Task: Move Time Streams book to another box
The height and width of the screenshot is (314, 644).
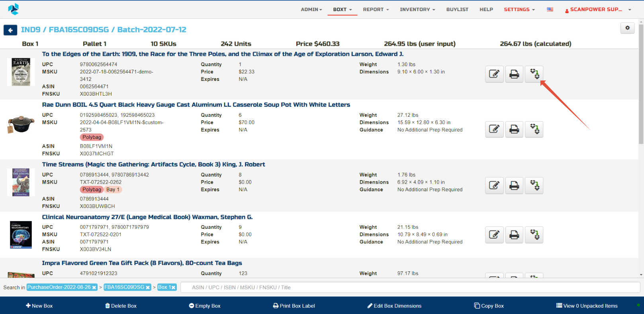Action: tap(534, 185)
